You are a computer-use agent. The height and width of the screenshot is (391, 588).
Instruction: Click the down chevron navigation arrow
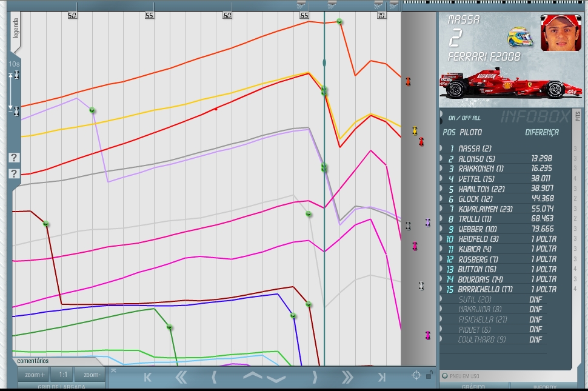[x=276, y=379]
